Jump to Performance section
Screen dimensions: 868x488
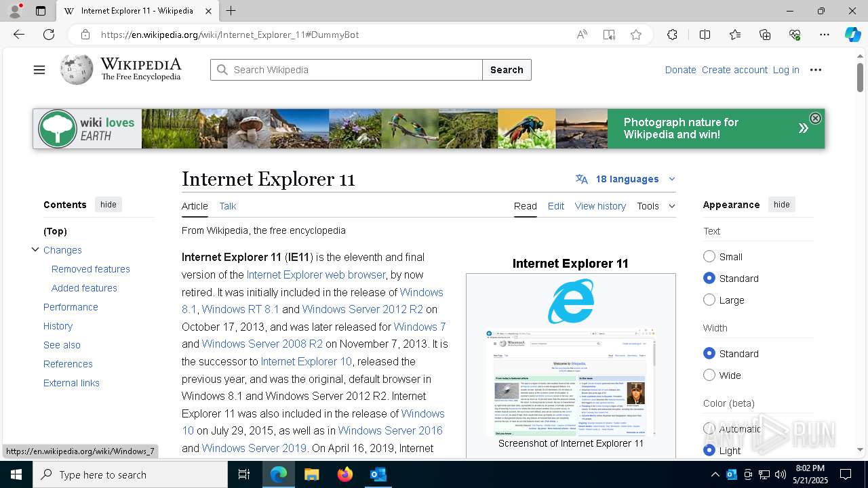click(71, 307)
